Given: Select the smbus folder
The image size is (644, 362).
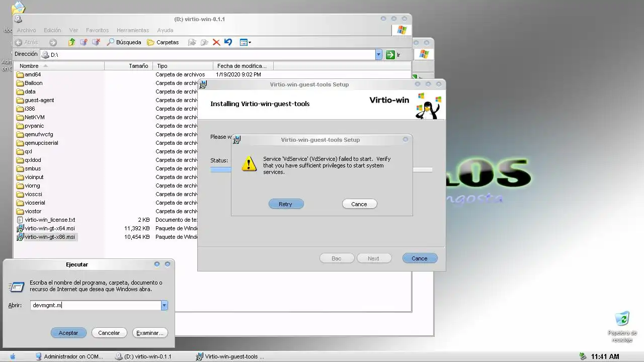Looking at the screenshot, I should [29, 168].
